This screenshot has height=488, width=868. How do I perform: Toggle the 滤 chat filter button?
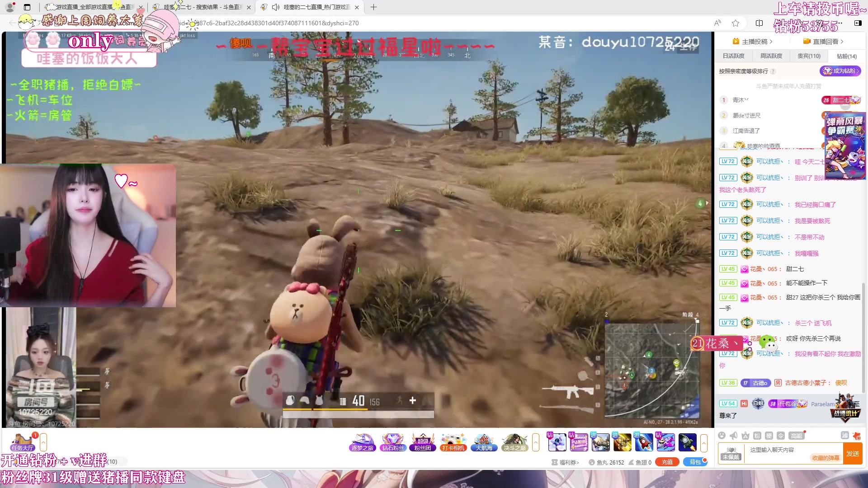(x=844, y=436)
